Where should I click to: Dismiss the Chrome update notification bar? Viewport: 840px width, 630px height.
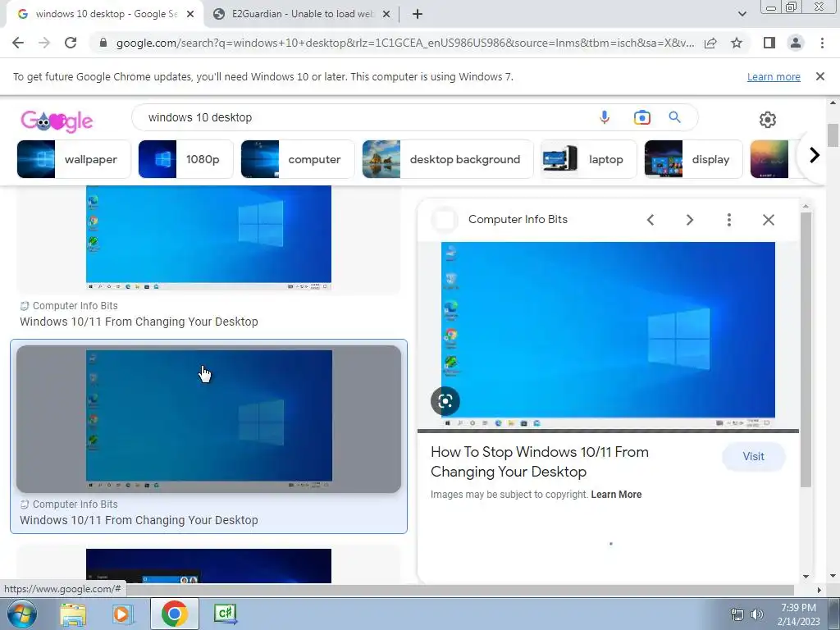pyautogui.click(x=819, y=76)
